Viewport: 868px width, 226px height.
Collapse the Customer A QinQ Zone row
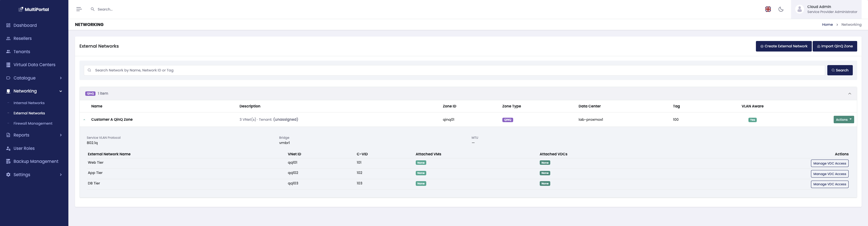pyautogui.click(x=84, y=120)
